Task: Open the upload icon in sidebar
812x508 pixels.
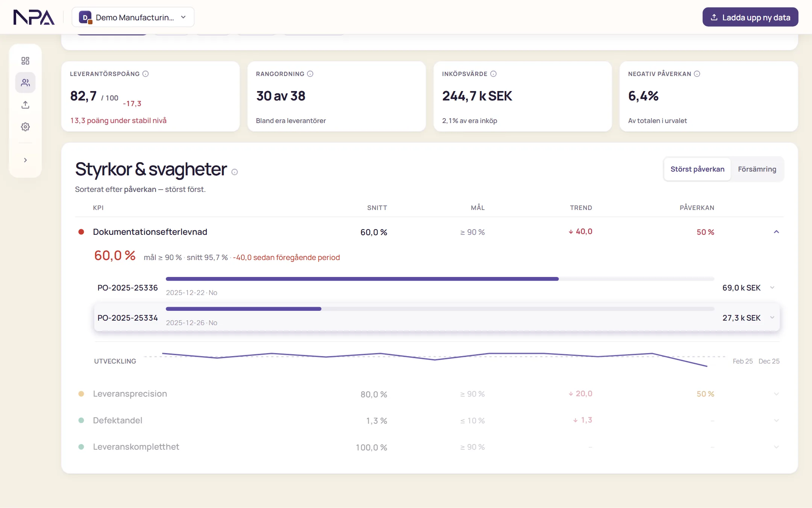Action: (x=25, y=105)
